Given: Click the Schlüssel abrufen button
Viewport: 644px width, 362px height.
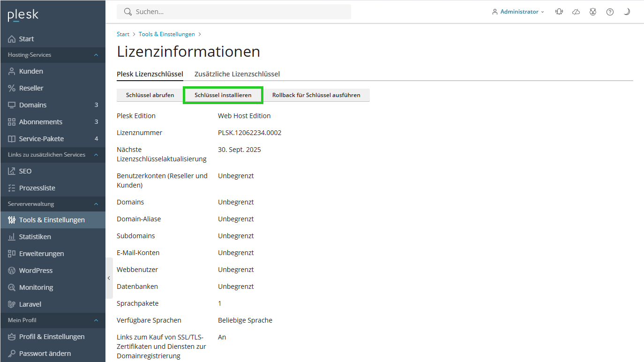Looking at the screenshot, I should [150, 95].
